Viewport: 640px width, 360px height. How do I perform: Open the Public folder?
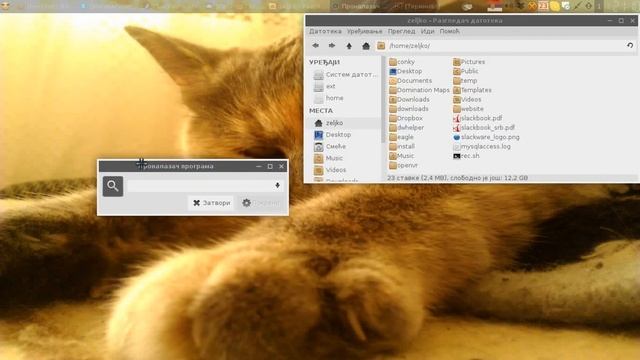click(466, 71)
